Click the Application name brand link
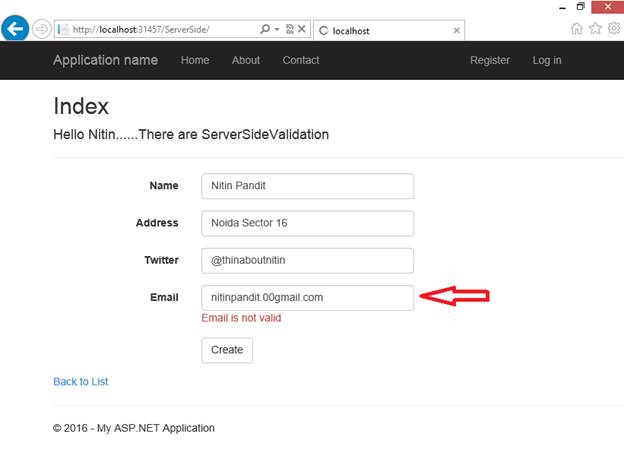The height and width of the screenshot is (453, 624). click(x=105, y=60)
